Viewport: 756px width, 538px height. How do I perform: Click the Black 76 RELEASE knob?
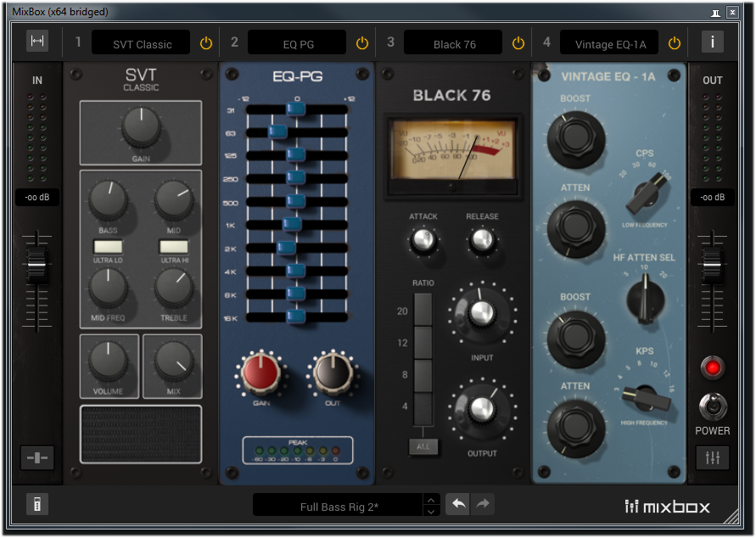pos(482,240)
